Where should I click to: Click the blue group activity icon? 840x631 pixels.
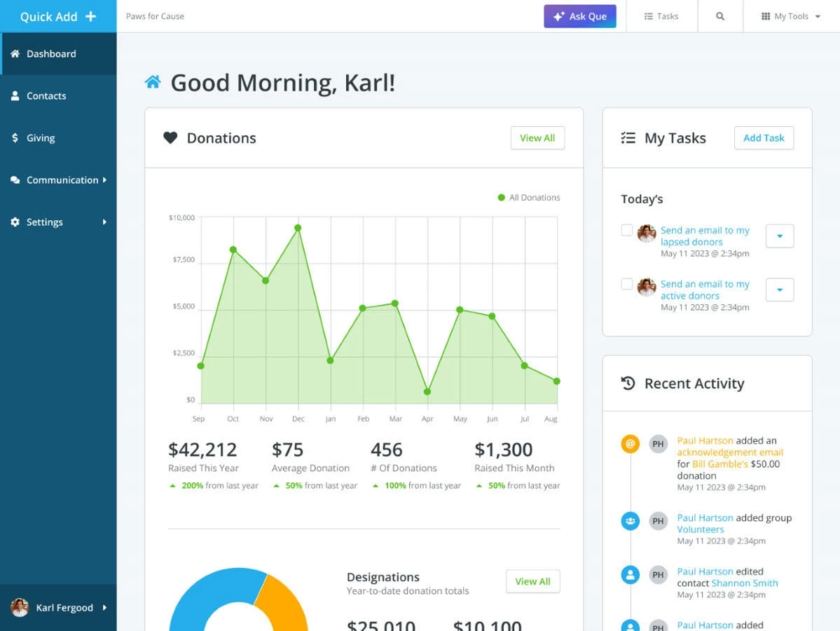630,520
